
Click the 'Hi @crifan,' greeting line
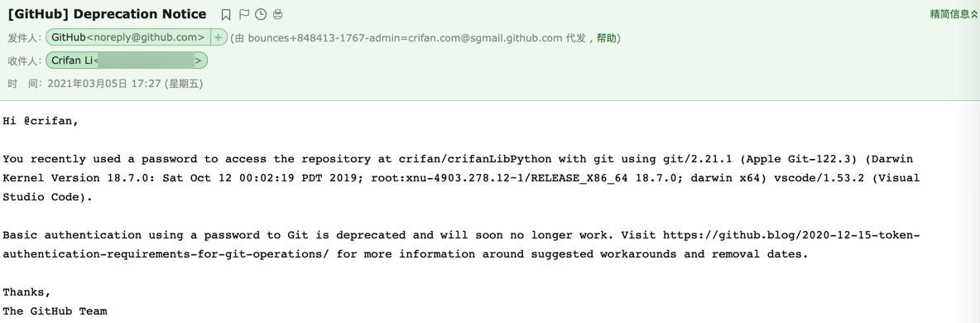[41, 122]
